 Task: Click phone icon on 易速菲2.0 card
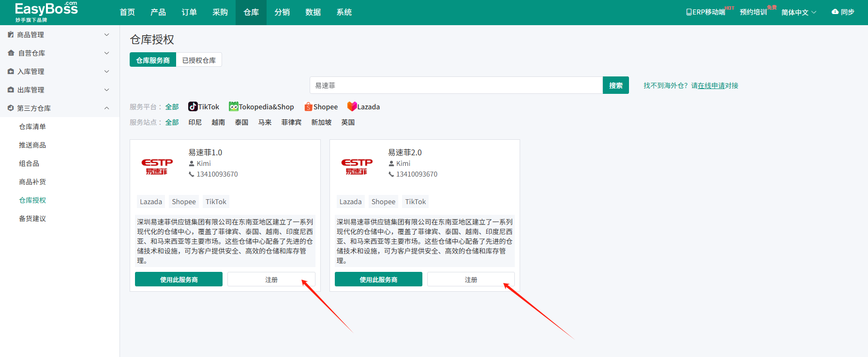coord(391,174)
